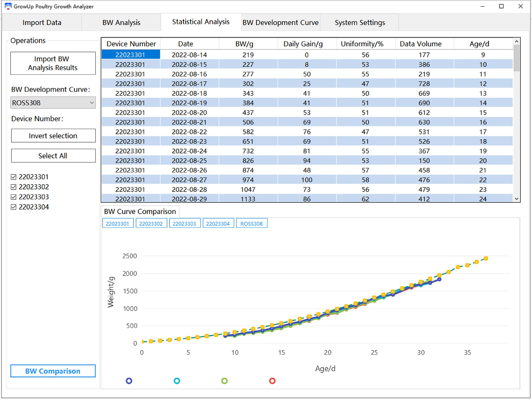This screenshot has width=532, height=400.
Task: Click the cyan circle legend marker
Action: [x=177, y=381]
